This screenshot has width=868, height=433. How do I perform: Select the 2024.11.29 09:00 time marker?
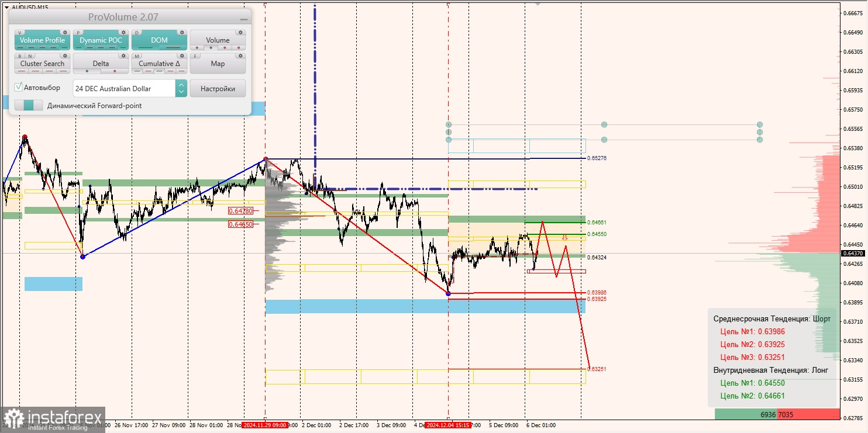(264, 425)
